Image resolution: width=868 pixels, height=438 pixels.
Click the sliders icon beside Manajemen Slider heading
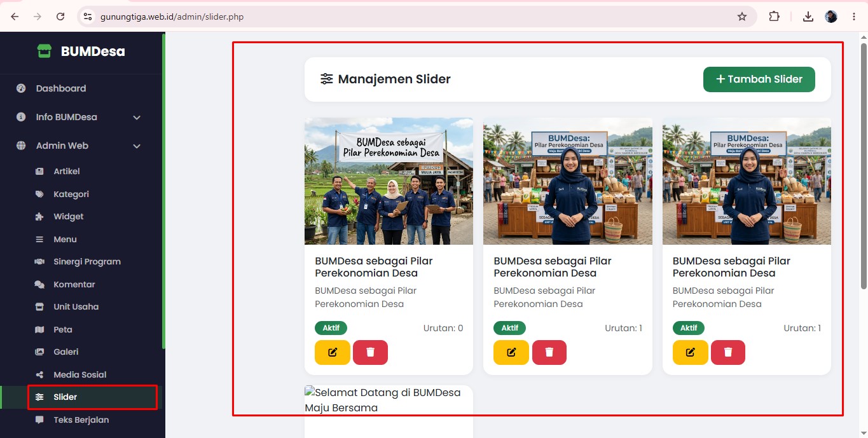(326, 79)
